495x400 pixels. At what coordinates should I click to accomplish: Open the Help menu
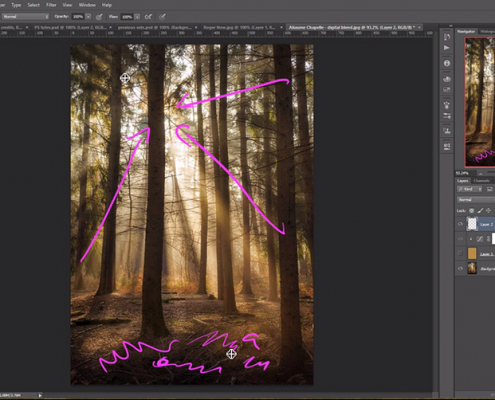coord(107,5)
